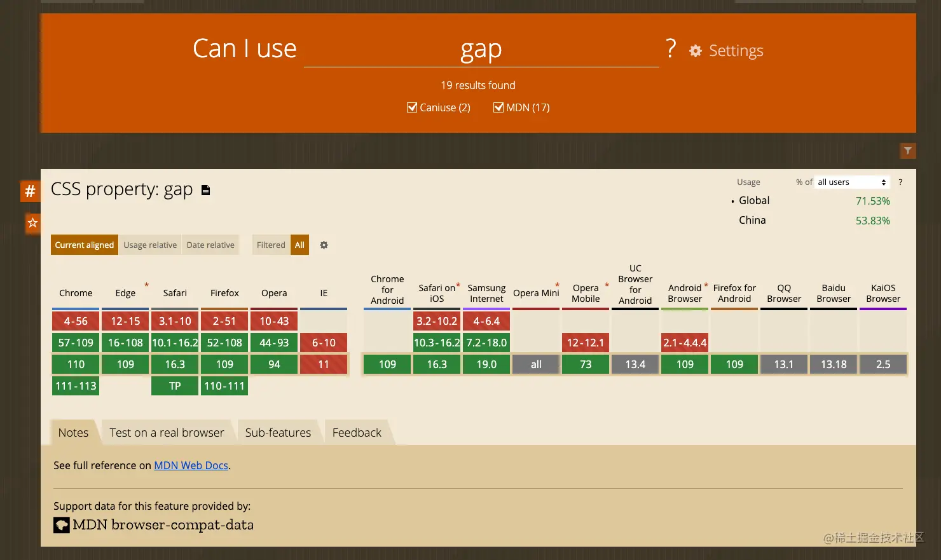Select Samsung Internet 19.0 cell
Image resolution: width=941 pixels, height=560 pixels.
pyautogui.click(x=486, y=364)
